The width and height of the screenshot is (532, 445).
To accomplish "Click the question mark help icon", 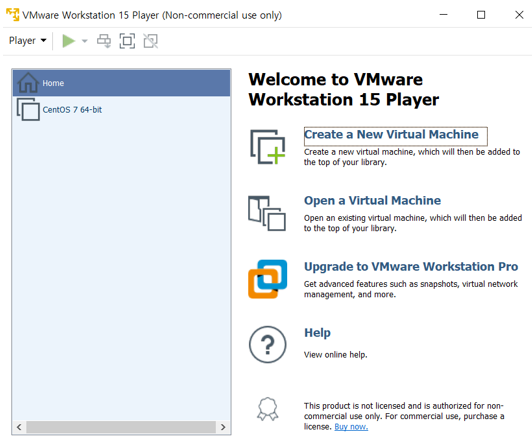I will click(268, 345).
